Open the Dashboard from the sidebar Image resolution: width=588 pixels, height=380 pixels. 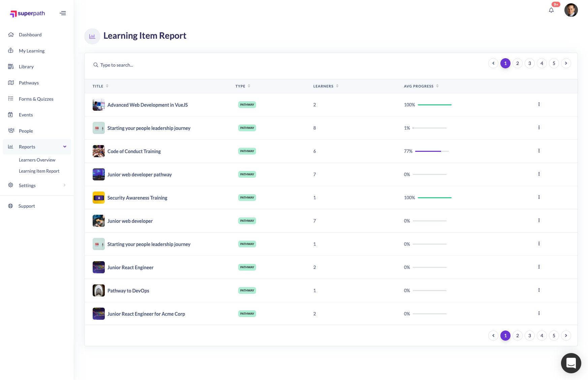click(30, 35)
